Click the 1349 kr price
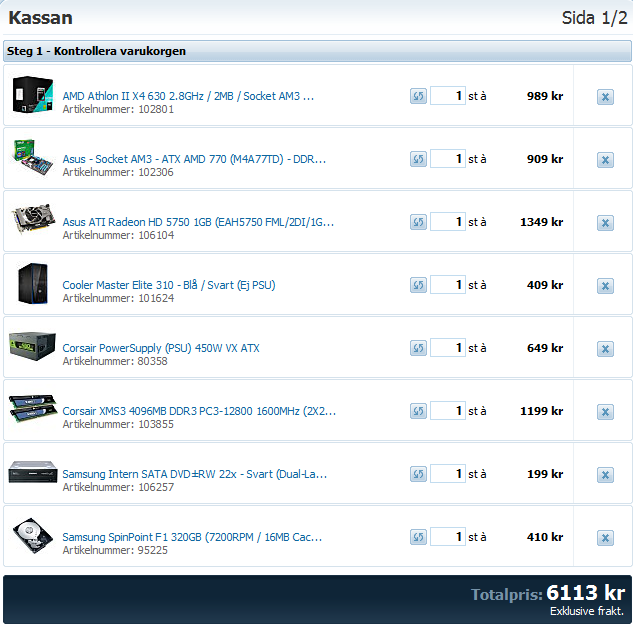This screenshot has width=633, height=627. click(x=542, y=222)
